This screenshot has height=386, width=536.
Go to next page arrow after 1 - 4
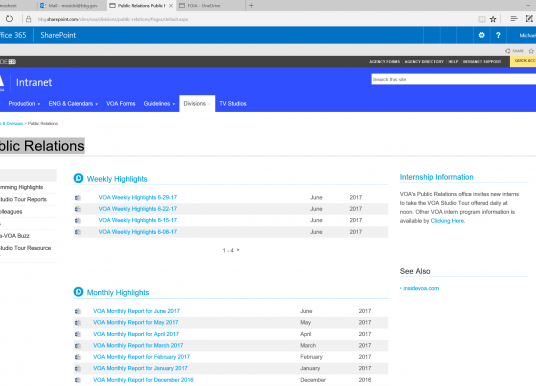click(x=238, y=250)
